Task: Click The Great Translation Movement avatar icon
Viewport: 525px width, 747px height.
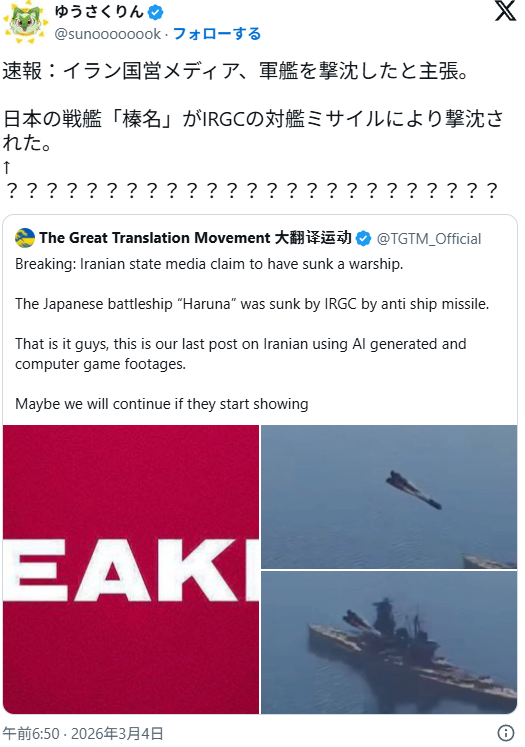Action: pyautogui.click(x=25, y=238)
